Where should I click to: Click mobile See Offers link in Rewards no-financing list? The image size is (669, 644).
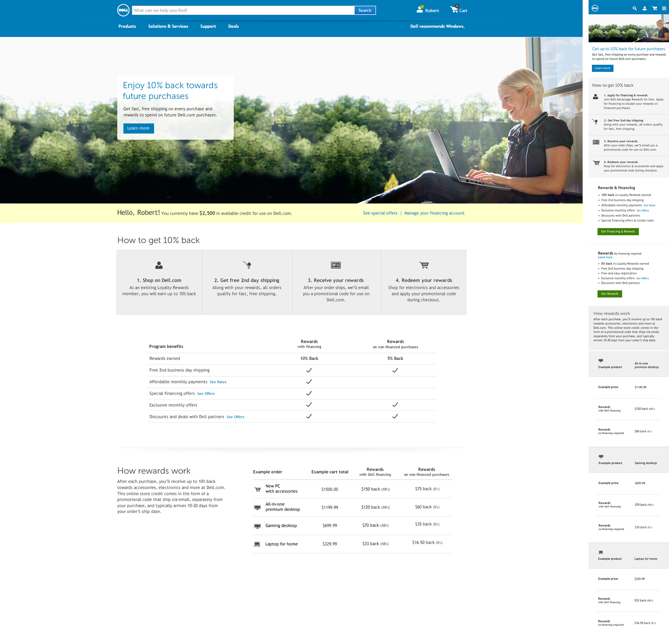642,278
